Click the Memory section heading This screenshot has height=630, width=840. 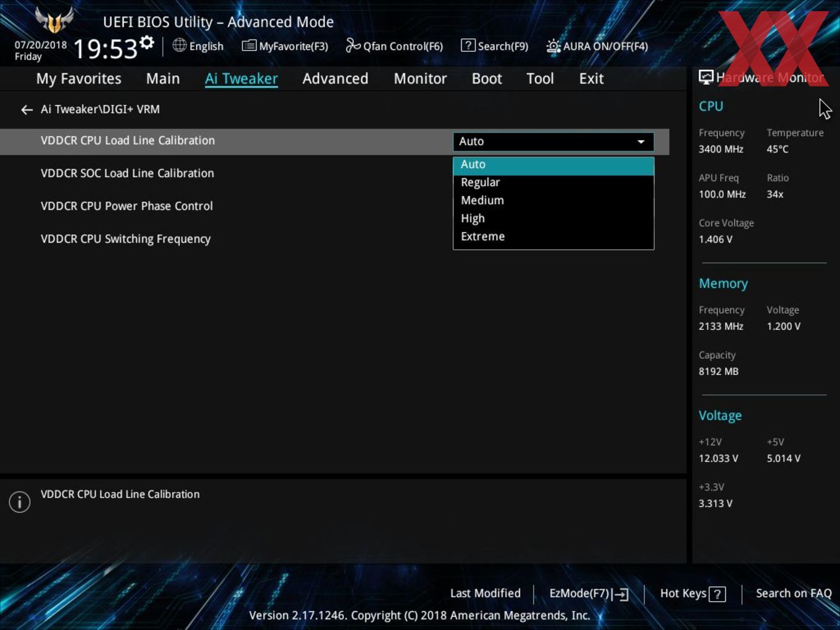723,283
